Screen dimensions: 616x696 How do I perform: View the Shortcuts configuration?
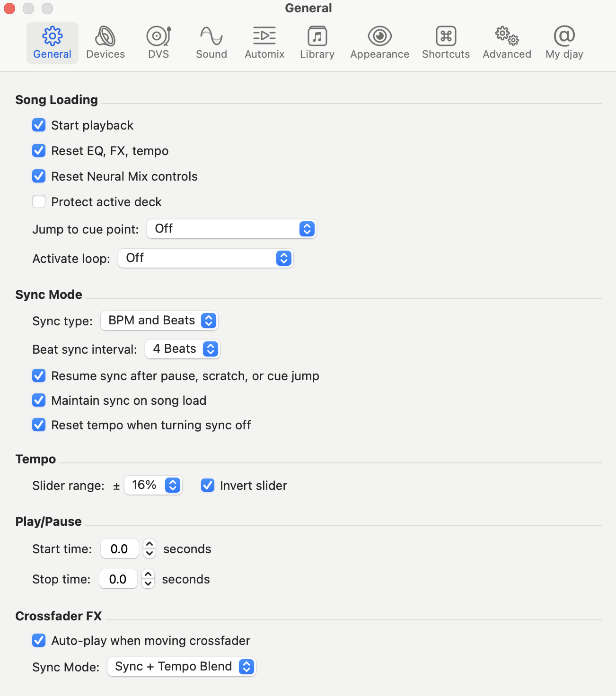point(445,43)
